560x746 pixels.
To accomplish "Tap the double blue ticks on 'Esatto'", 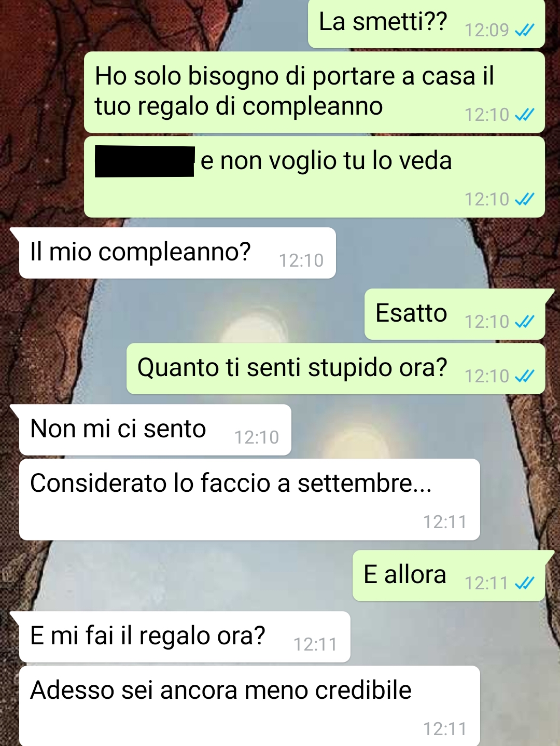I will (524, 322).
